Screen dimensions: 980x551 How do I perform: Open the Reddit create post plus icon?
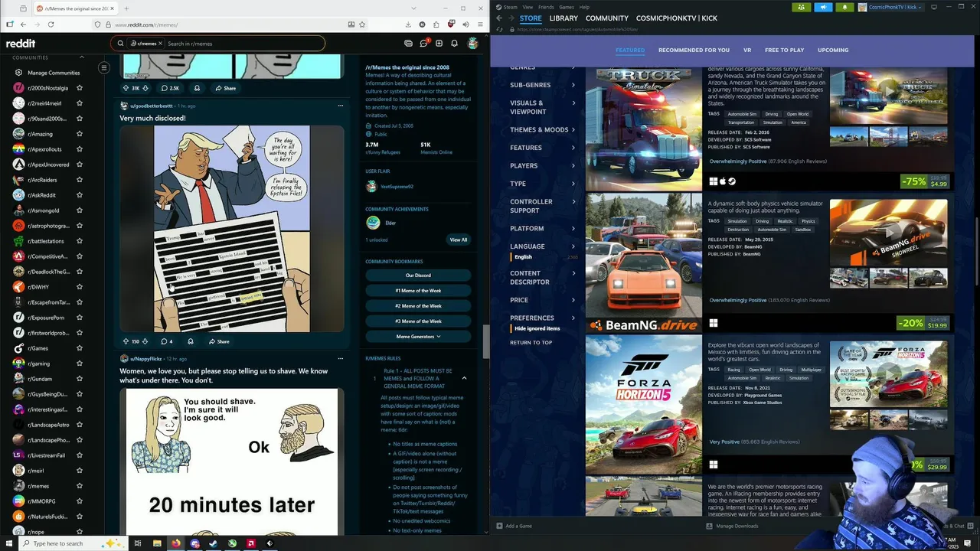(439, 44)
